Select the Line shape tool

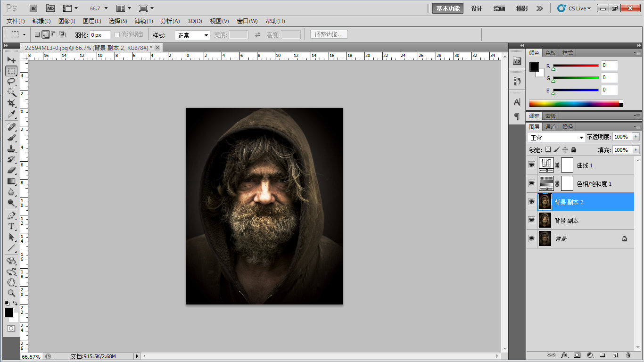coord(11,248)
